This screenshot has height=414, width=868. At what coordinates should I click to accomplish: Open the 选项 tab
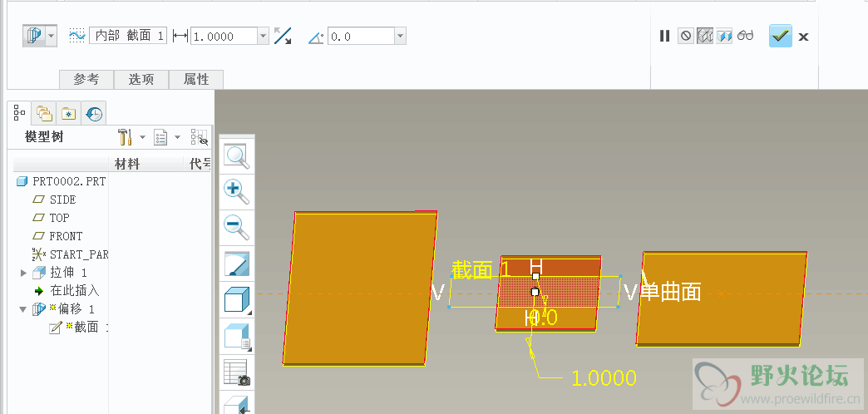(x=141, y=80)
